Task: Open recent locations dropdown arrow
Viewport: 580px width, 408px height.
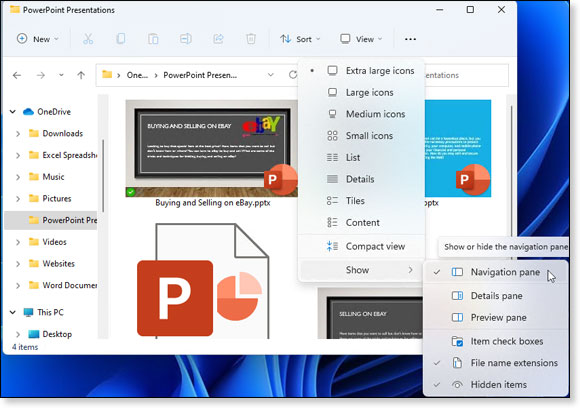Action: point(61,75)
